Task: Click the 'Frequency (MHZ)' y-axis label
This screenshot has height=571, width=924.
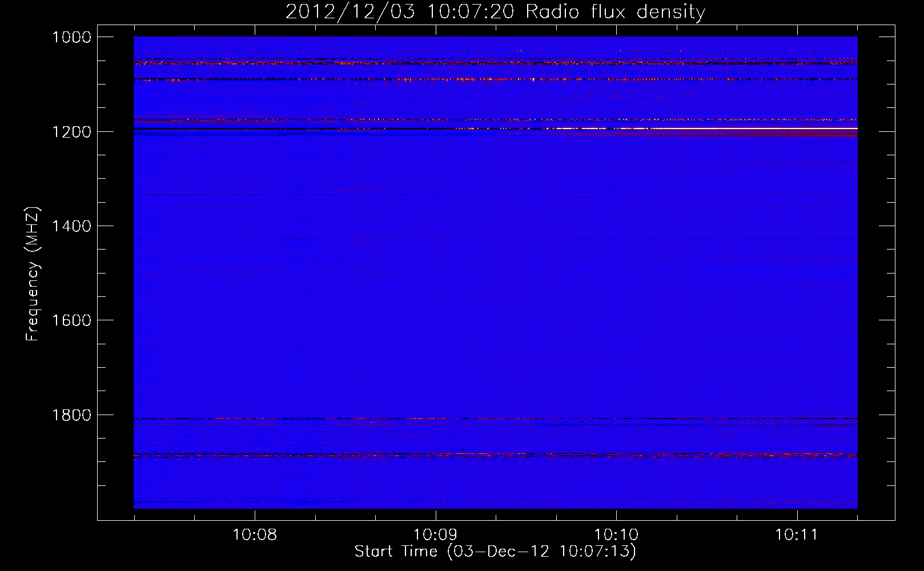Action: click(33, 274)
